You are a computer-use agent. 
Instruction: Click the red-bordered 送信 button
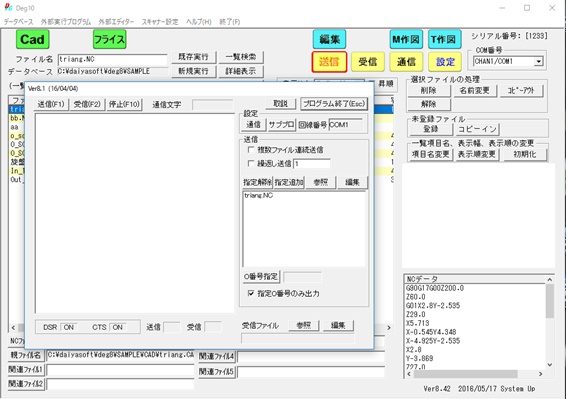pos(329,62)
